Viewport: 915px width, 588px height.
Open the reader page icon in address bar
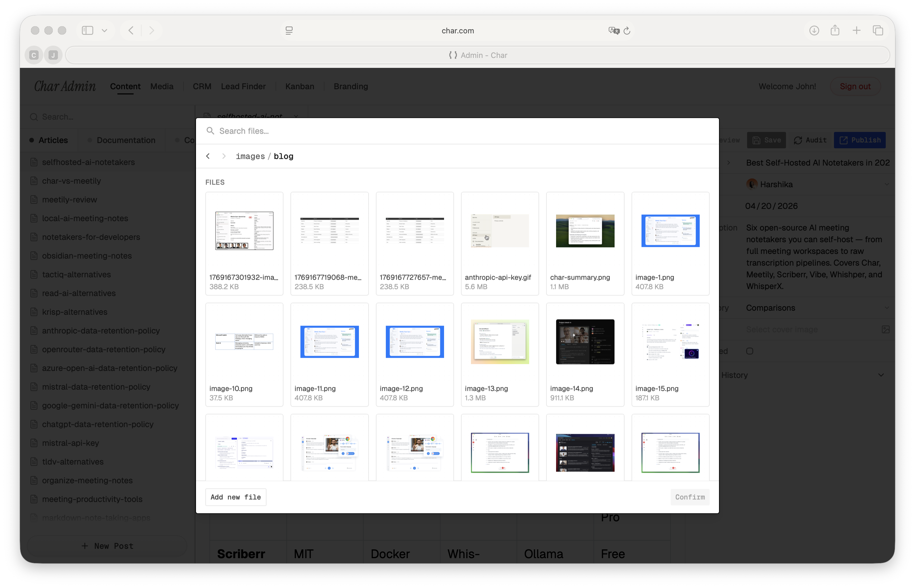click(x=289, y=30)
